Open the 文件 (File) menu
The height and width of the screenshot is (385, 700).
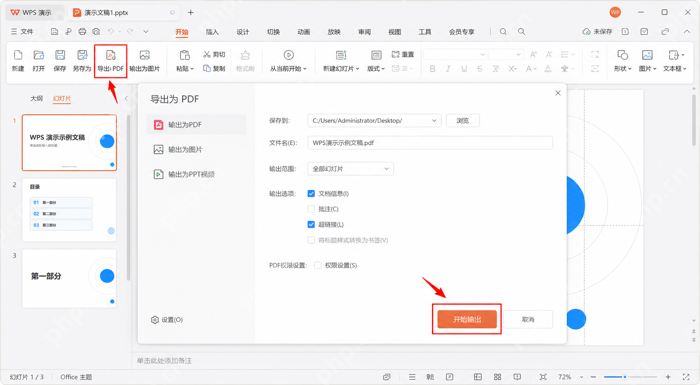click(22, 32)
